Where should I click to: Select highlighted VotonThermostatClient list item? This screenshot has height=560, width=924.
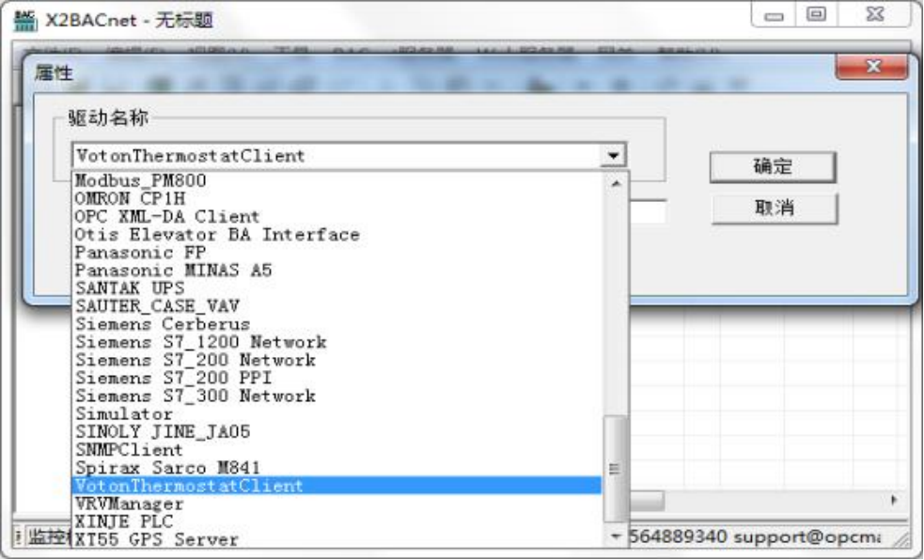(337, 486)
